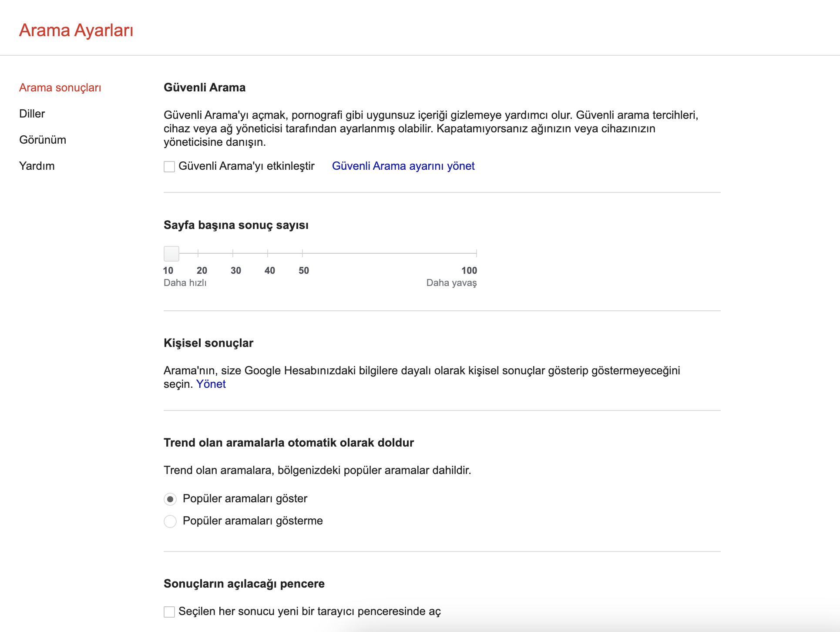Screen dimensions: 840x632
Task: Click the Sonuçların açılacağı pencere heading
Action: 244,584
